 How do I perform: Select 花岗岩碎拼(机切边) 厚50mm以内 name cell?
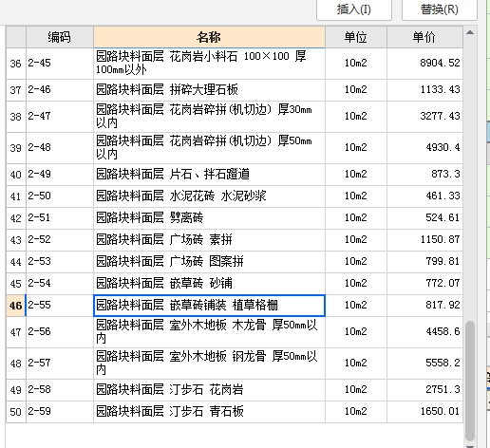pos(209,148)
